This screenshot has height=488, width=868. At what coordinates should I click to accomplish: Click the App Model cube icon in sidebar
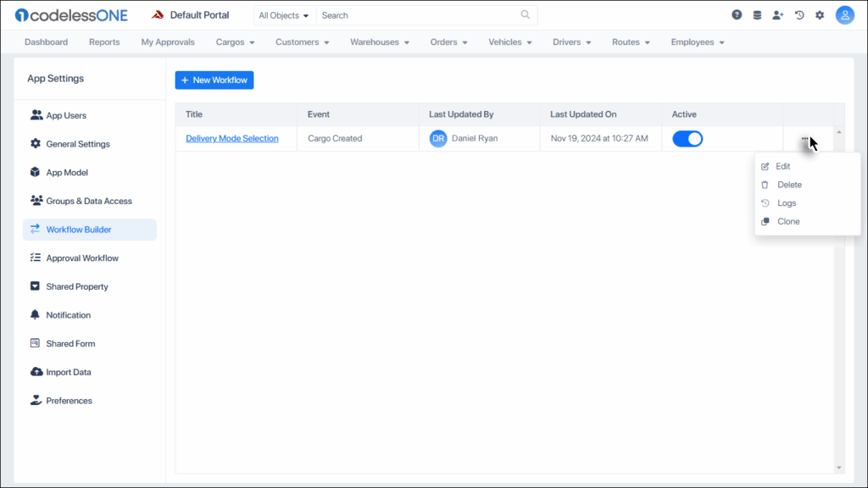point(36,172)
